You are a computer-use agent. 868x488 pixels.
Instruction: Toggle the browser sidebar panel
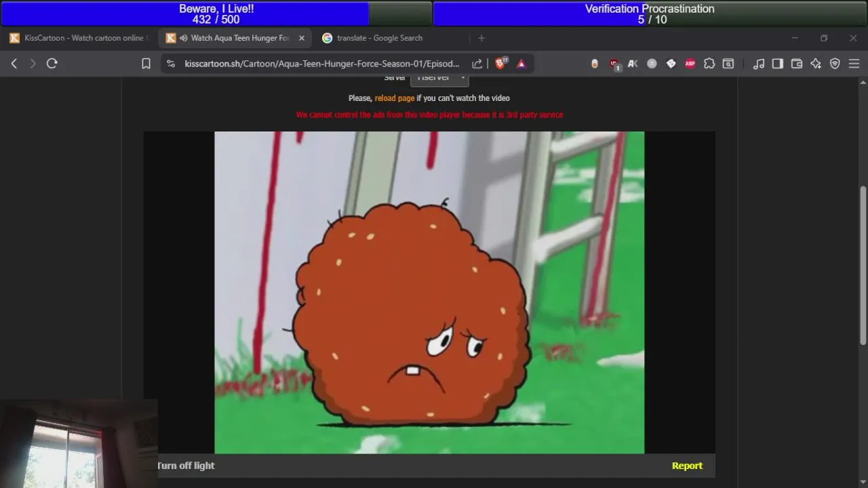pyautogui.click(x=778, y=63)
